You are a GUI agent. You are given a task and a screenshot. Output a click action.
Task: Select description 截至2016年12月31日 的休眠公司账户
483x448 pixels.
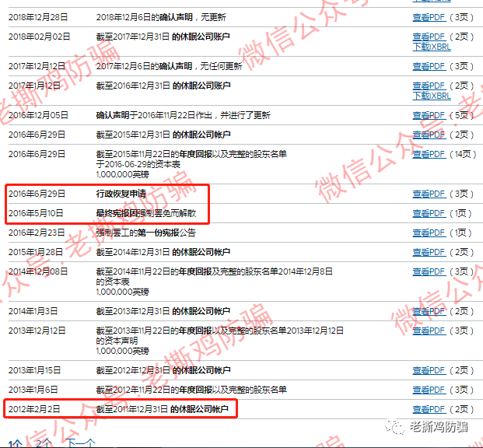tap(163, 86)
